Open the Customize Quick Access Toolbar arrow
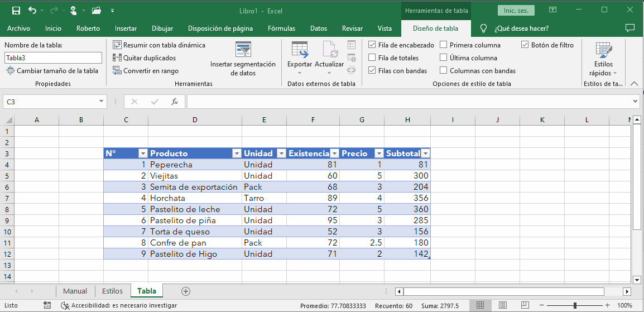Image resolution: width=644 pixels, height=312 pixels. (x=113, y=11)
